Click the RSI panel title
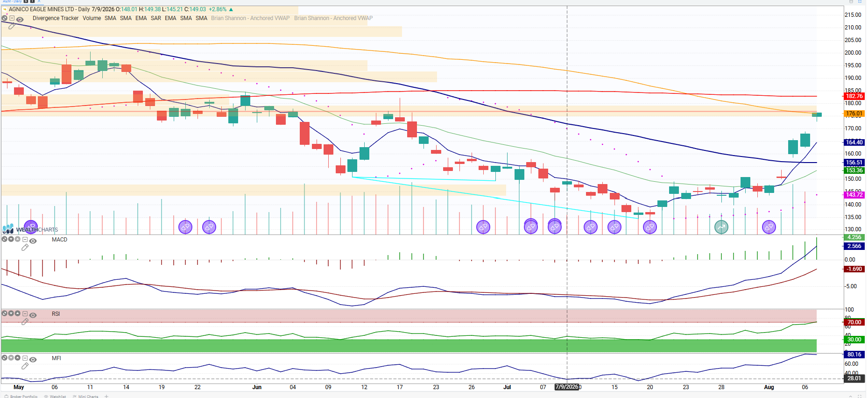 [56, 314]
